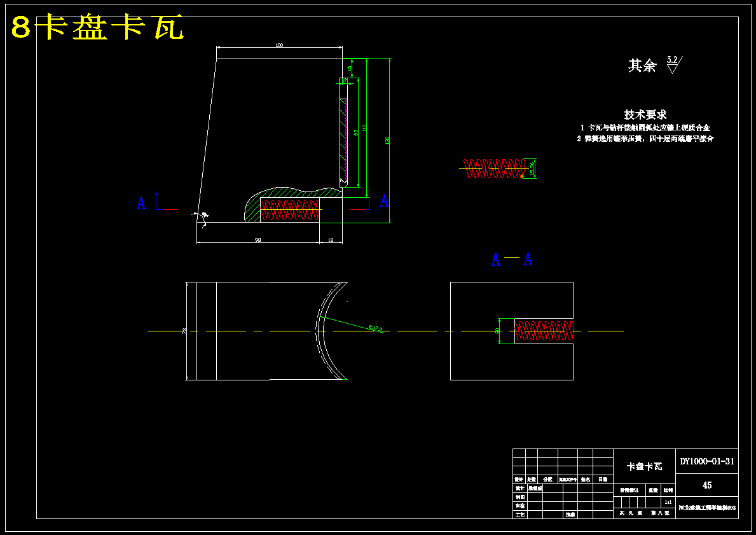The height and width of the screenshot is (535, 756).
Task: Click the '分区' column header cell
Action: point(547,480)
